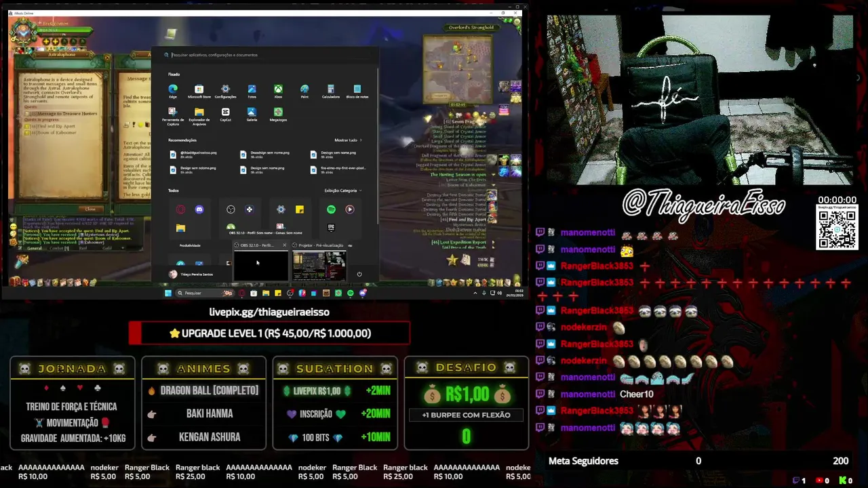The image size is (868, 488).
Task: Open Configurações gear in Start menu
Action: point(225,91)
